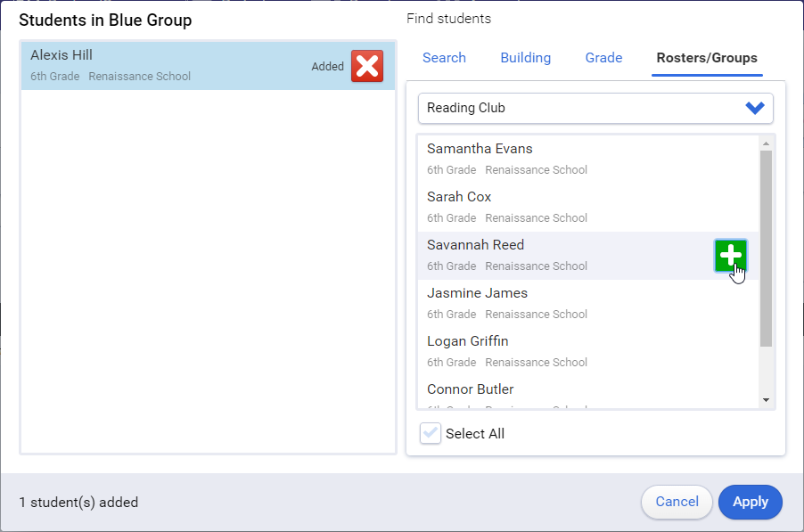Toggle the Select All checkbox
Screen dimensions: 804x532
click(431, 433)
